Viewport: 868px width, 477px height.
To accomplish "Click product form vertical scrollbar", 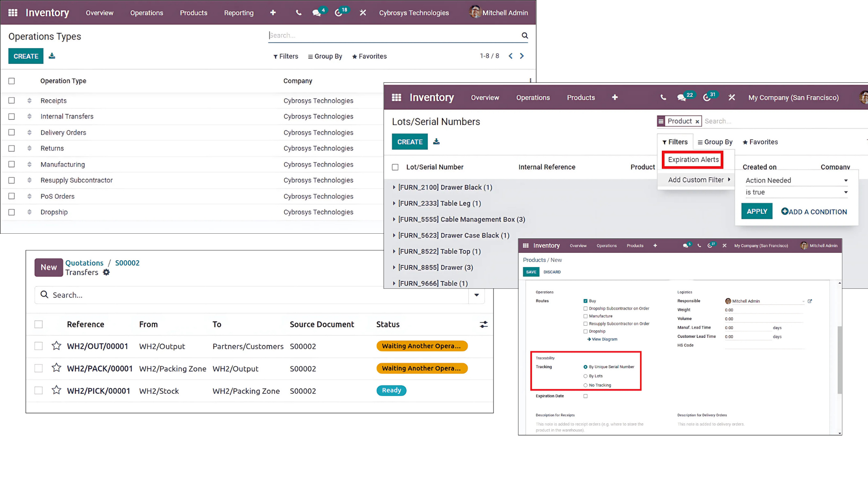I will [x=839, y=360].
